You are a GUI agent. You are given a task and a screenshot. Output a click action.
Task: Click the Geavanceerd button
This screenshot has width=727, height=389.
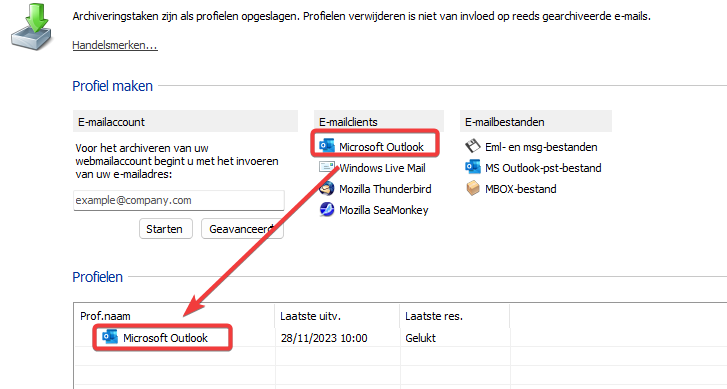click(x=242, y=229)
